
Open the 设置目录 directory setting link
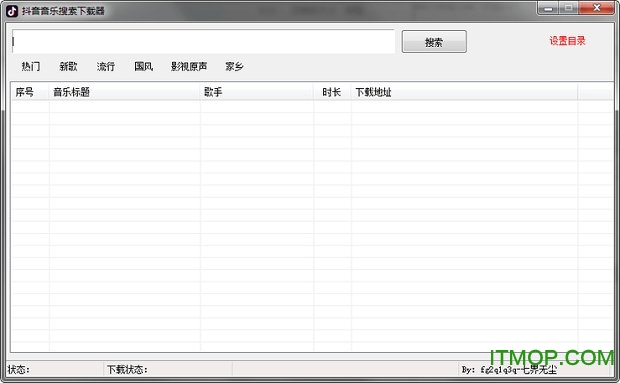pos(567,41)
